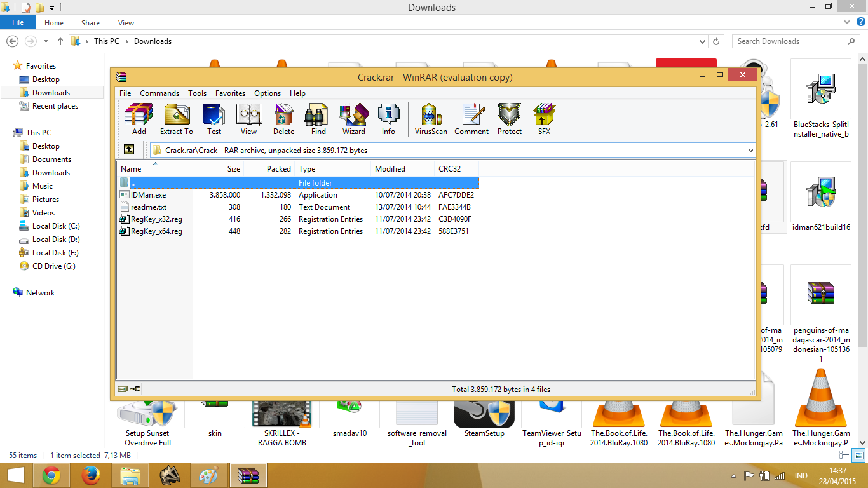Click the IND language indicator in the tray
Viewport: 868px width, 488px height.
tap(801, 475)
